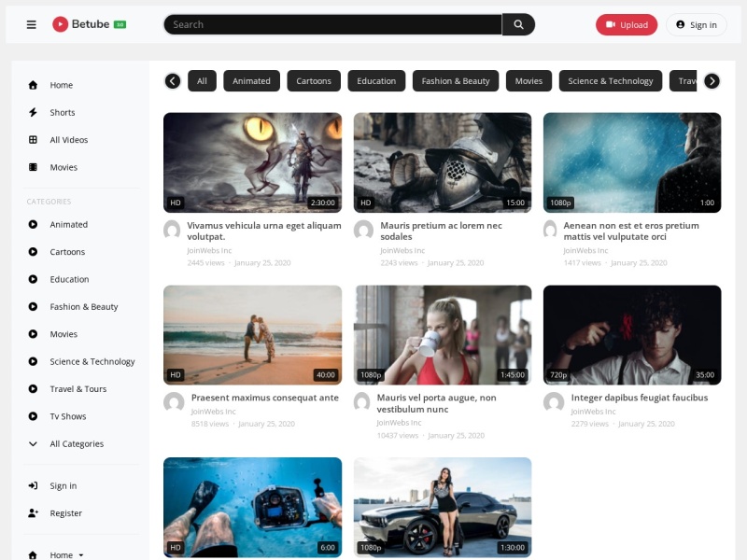Select the Education filter chip
Viewport: 747px width, 560px height.
376,81
